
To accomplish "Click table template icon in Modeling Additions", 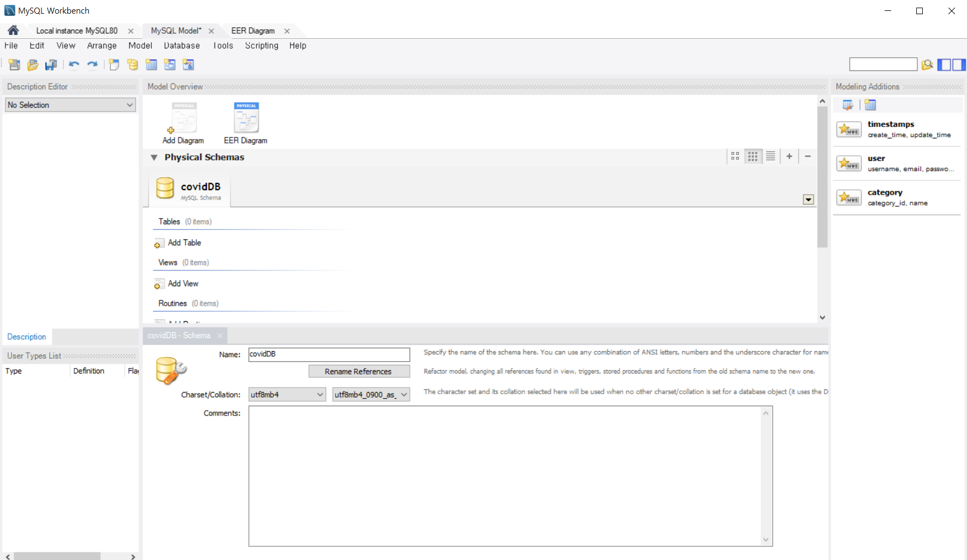I will point(870,105).
